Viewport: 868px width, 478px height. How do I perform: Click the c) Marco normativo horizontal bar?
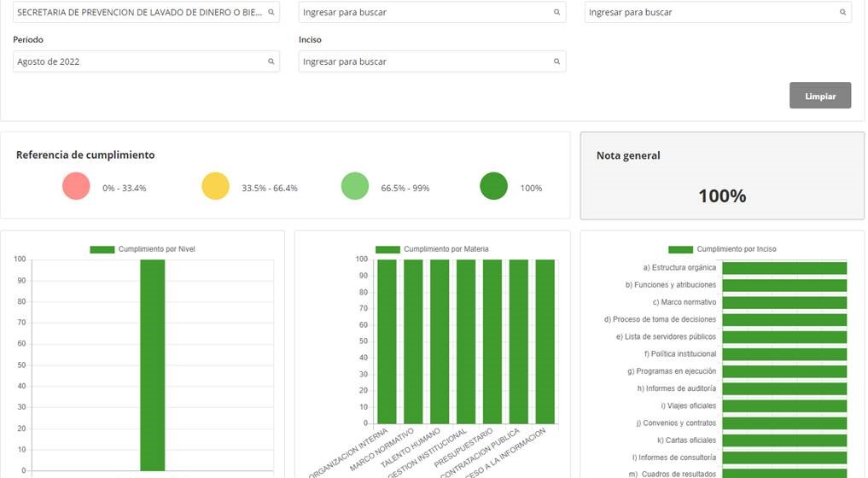point(784,302)
